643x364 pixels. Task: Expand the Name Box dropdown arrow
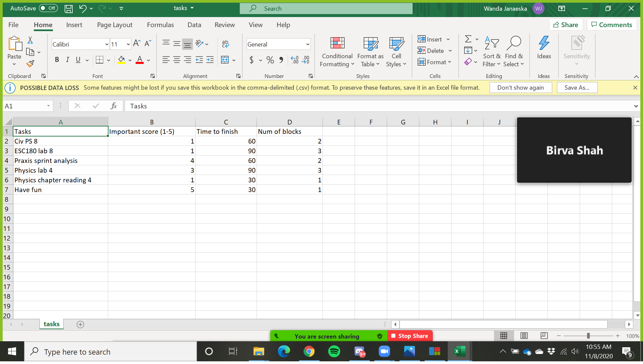tap(48, 106)
